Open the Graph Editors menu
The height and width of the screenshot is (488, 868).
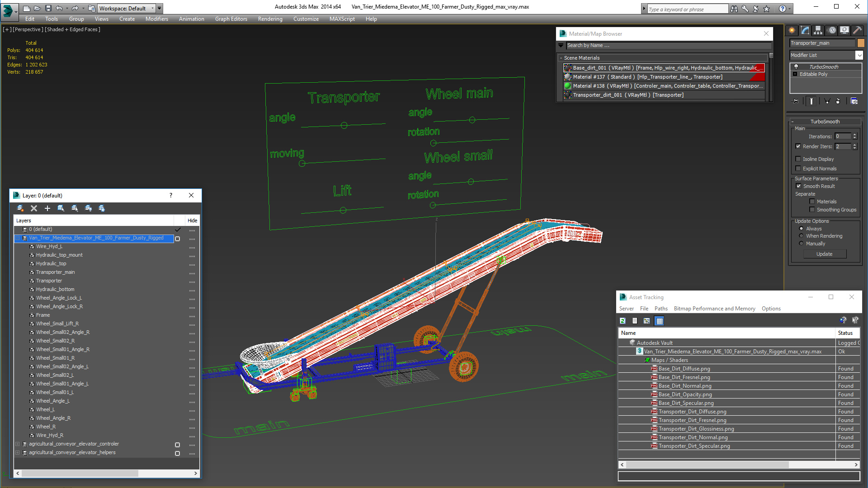(x=231, y=19)
